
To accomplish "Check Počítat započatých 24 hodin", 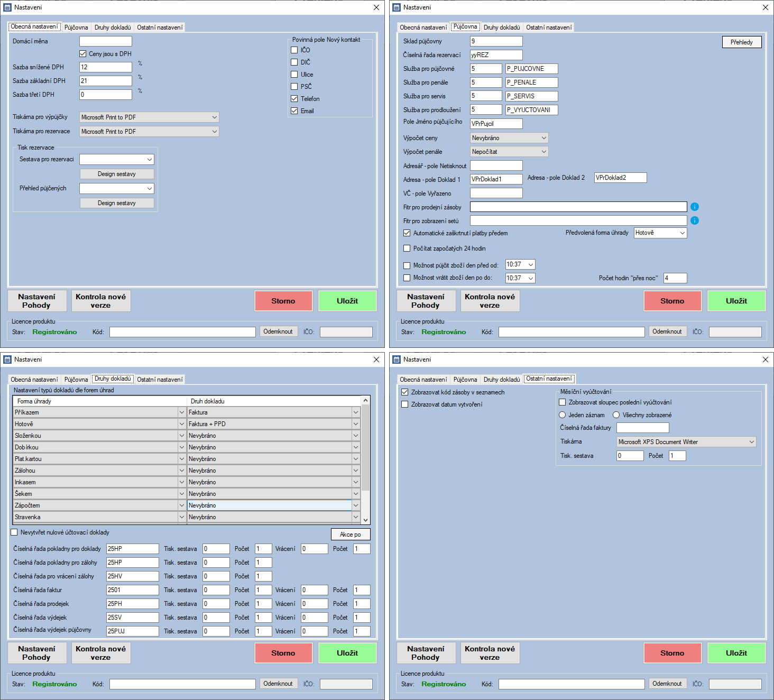I will [x=407, y=248].
